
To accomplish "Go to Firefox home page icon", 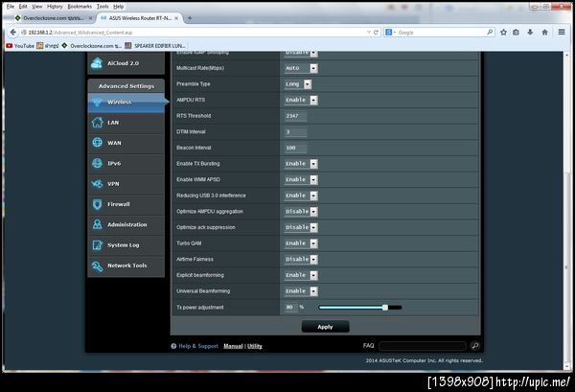I will pyautogui.click(x=545, y=33).
